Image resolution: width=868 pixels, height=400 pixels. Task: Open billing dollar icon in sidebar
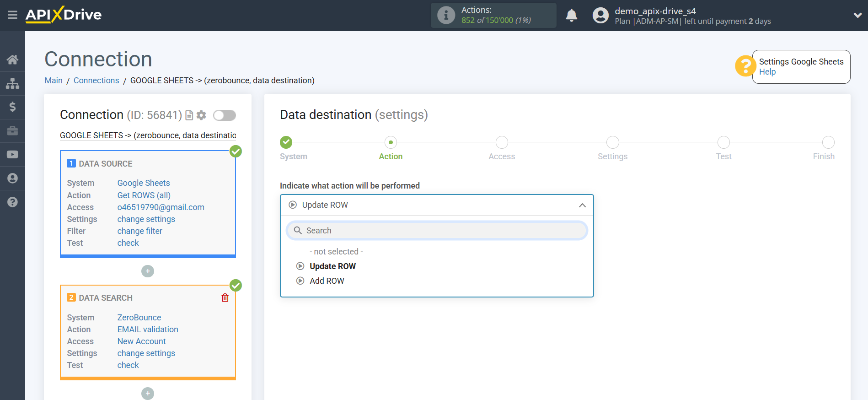(x=12, y=107)
